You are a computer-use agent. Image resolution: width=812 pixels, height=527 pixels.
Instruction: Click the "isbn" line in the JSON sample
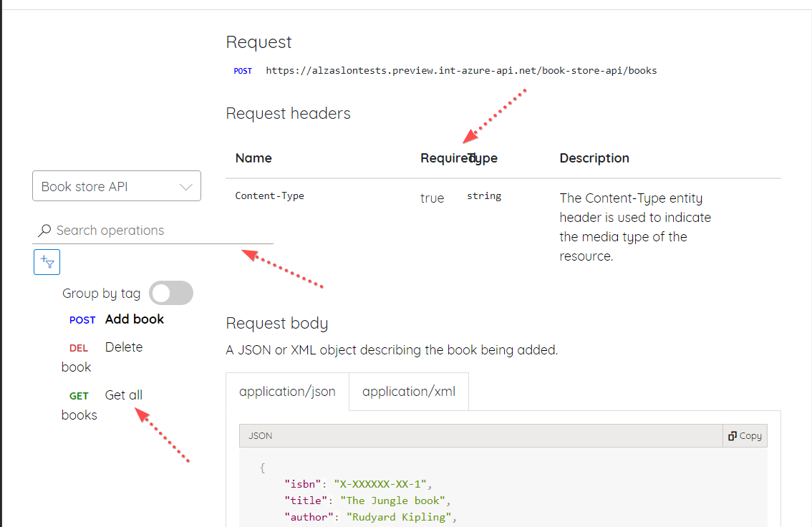click(x=358, y=484)
